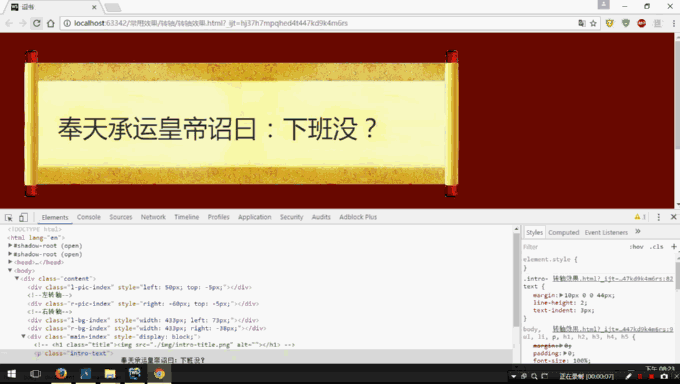
Task: Expand the head element node
Action: (10, 262)
